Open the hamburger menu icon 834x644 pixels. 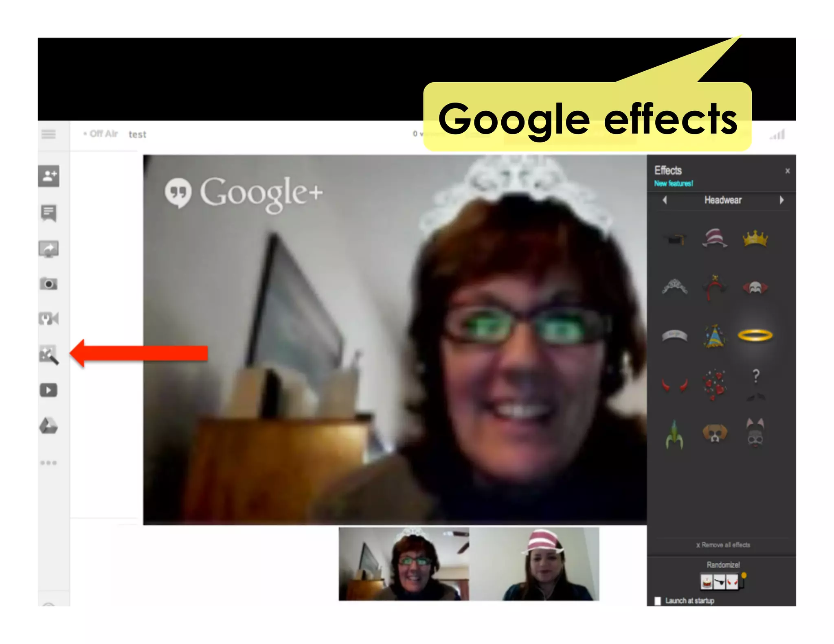point(48,134)
